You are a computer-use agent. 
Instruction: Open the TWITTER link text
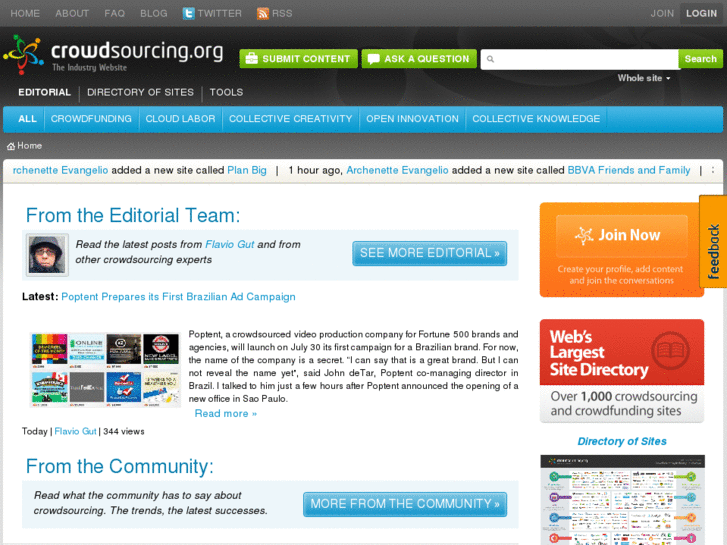pyautogui.click(x=220, y=13)
